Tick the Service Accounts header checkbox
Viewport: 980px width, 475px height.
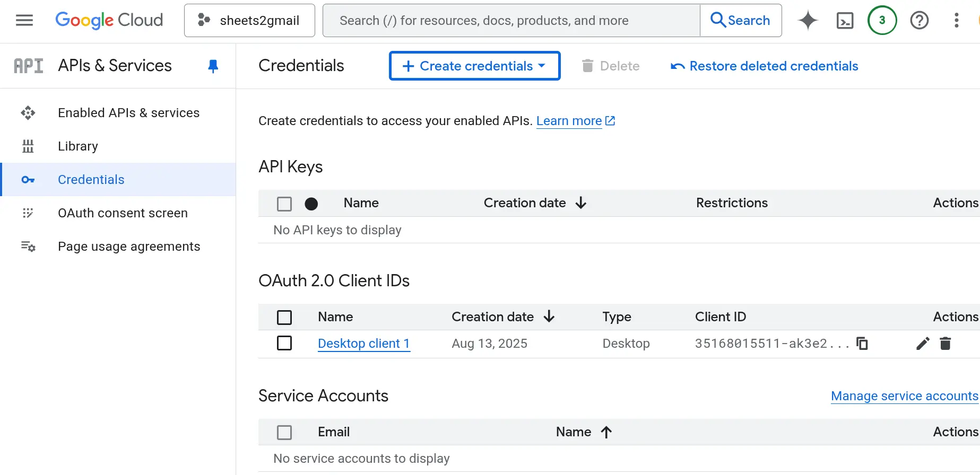click(x=284, y=432)
